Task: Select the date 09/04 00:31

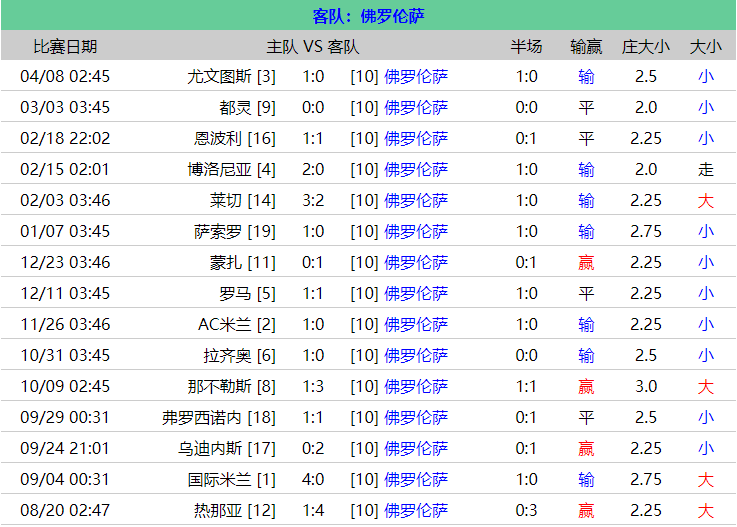Action: 65,480
